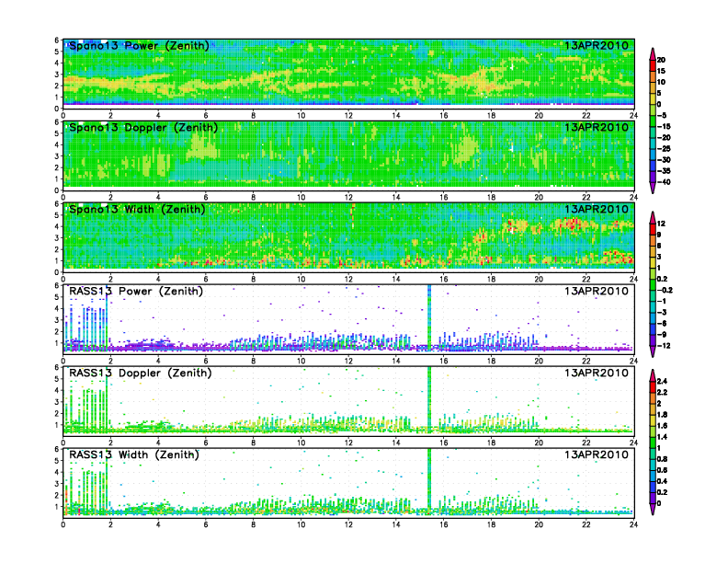Click the '-35' label on top color bar
The width and height of the screenshot is (728, 563).
click(664, 171)
